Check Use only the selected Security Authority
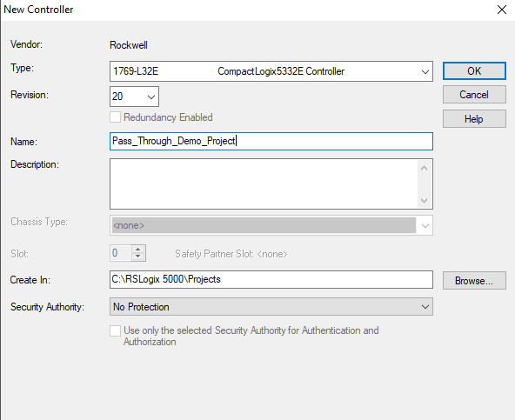Screen dimensions: 515x420 point(115,330)
